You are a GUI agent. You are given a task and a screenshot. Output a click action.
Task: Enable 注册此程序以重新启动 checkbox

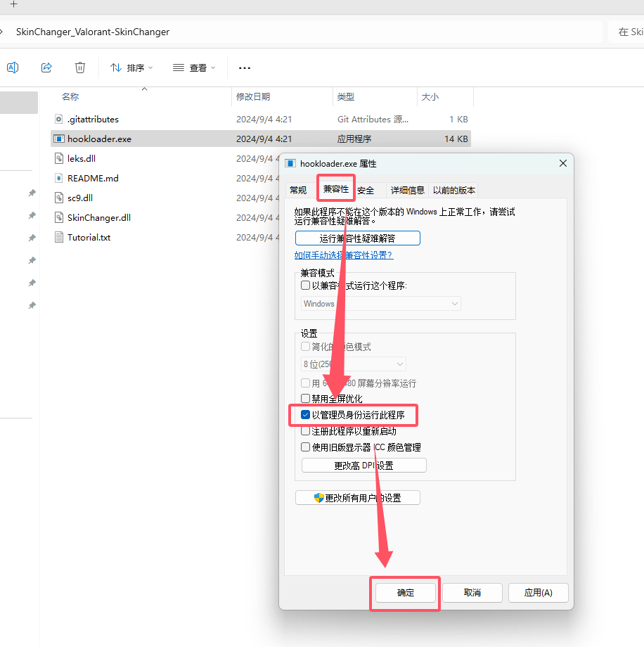(x=305, y=431)
